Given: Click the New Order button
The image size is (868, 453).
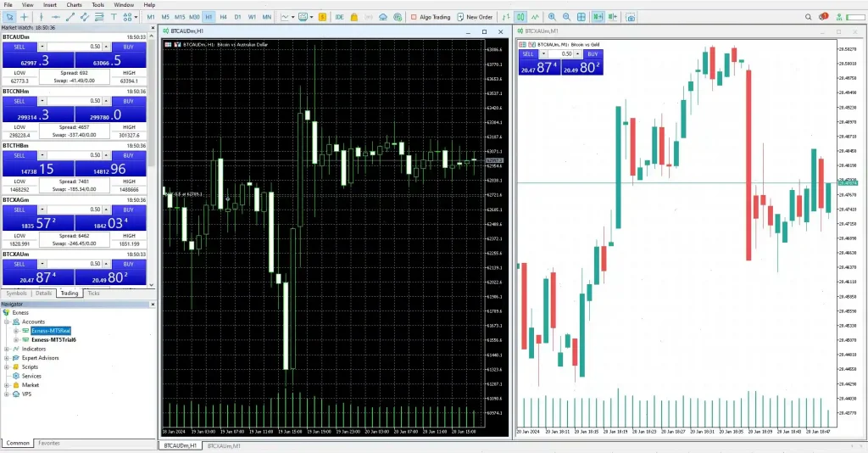Looking at the screenshot, I should (475, 17).
